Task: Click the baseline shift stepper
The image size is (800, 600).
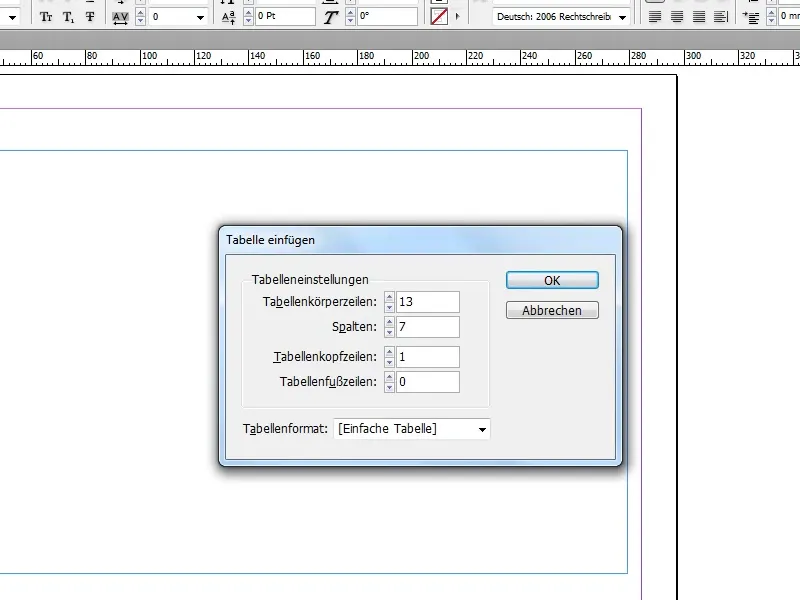Action: (248, 16)
